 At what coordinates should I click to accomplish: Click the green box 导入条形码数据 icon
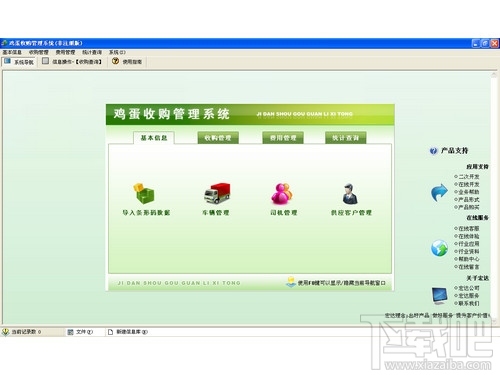coord(144,193)
